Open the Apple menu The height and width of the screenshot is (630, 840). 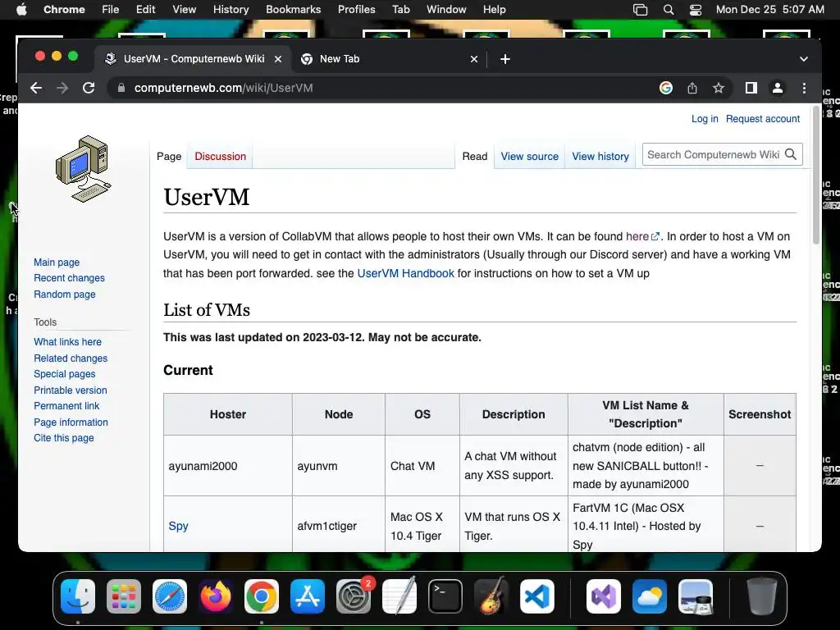pos(21,9)
